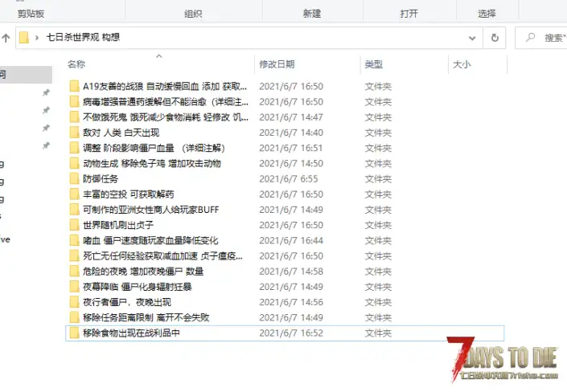Sort by 修改日期 column header
The image size is (567, 392).
pos(276,63)
